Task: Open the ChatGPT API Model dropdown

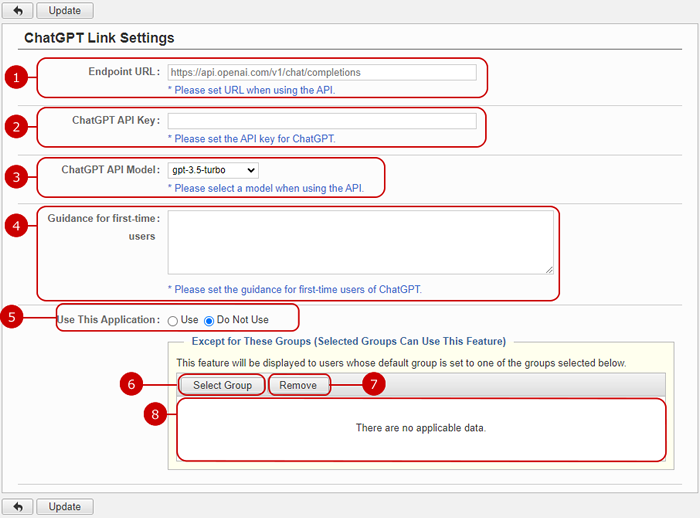Action: [x=213, y=170]
